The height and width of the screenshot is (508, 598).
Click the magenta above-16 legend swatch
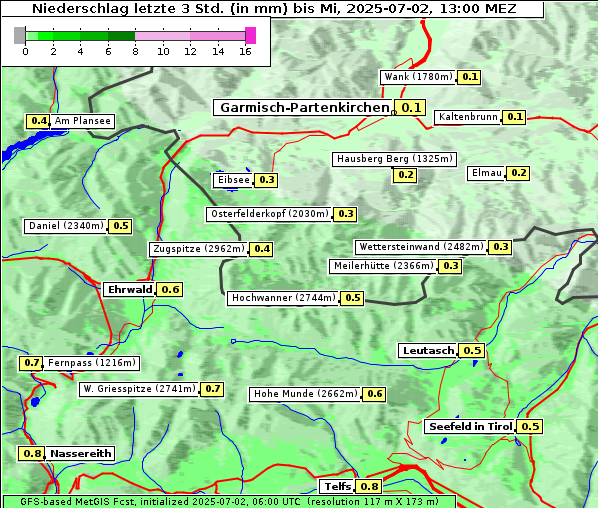coord(251,35)
